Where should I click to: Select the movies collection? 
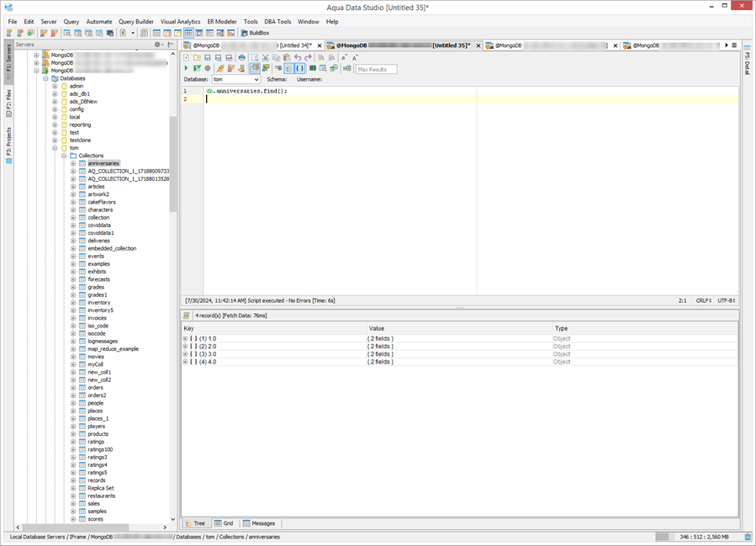pos(96,357)
